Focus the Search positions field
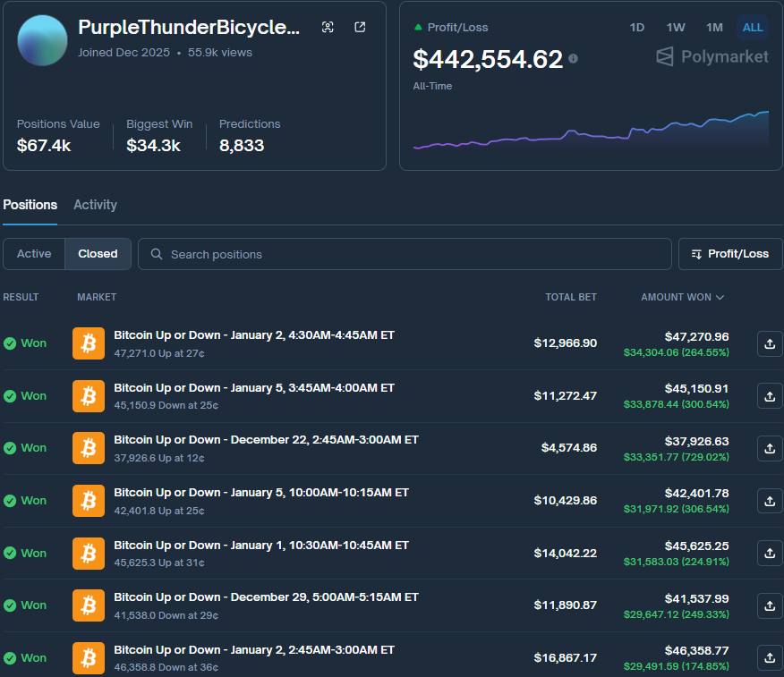The width and height of the screenshot is (784, 677). coord(405,254)
